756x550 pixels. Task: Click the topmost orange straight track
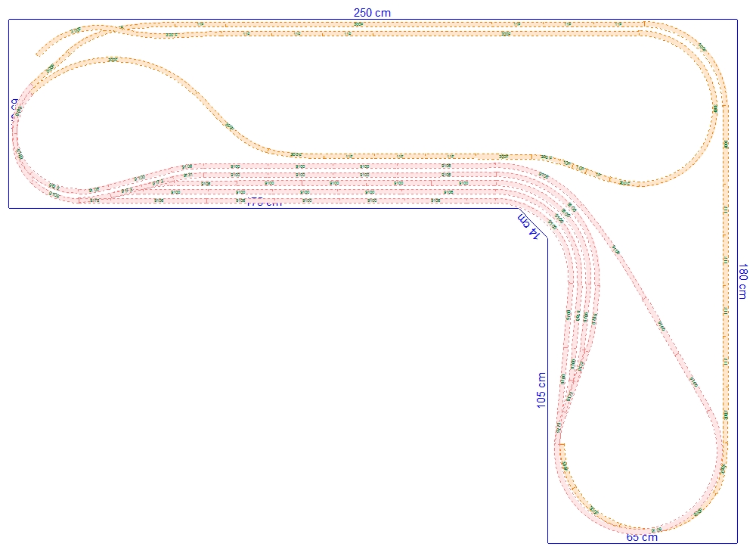point(378,24)
